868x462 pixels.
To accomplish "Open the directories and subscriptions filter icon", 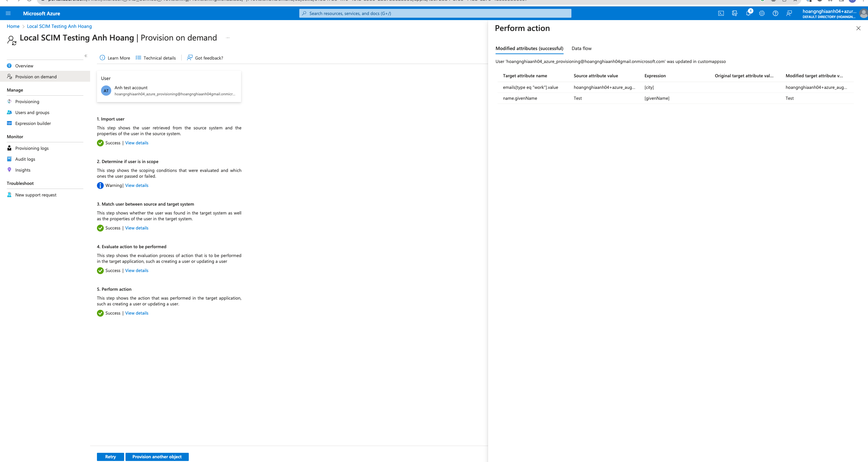I will pos(735,13).
